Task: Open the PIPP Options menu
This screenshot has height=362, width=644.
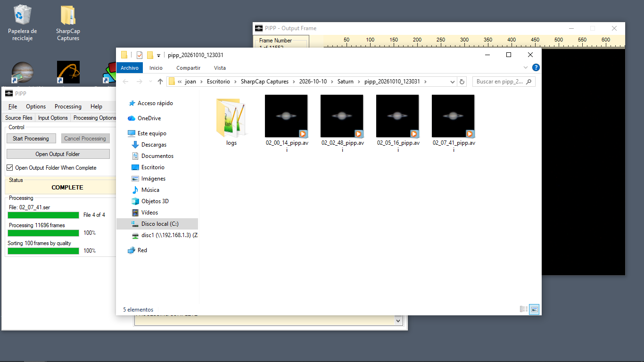Action: point(36,107)
